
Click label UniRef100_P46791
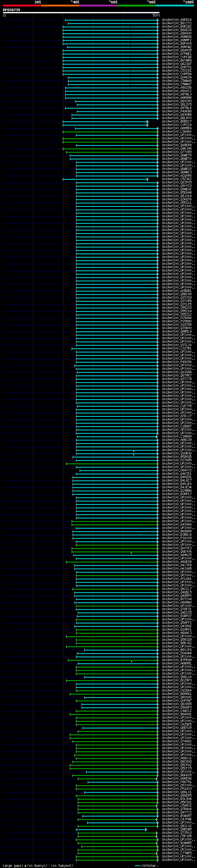[x=176, y=782]
